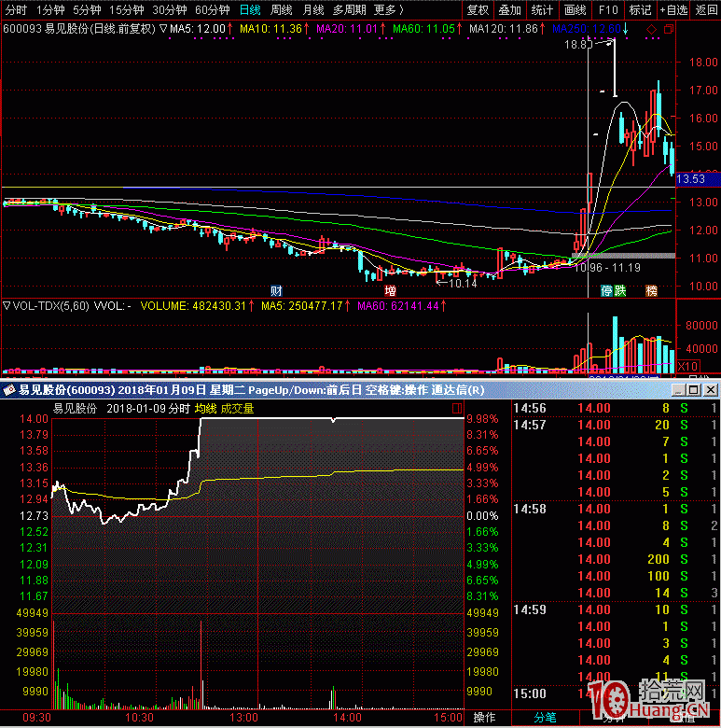The width and height of the screenshot is (721, 728).
Task: Open the 操作 tab in intraday window
Action: point(484,718)
